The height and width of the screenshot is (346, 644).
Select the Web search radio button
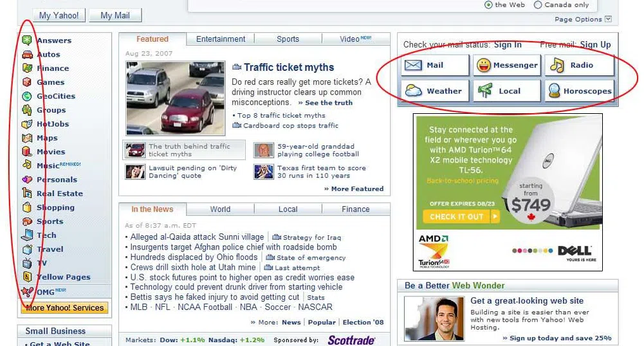488,5
